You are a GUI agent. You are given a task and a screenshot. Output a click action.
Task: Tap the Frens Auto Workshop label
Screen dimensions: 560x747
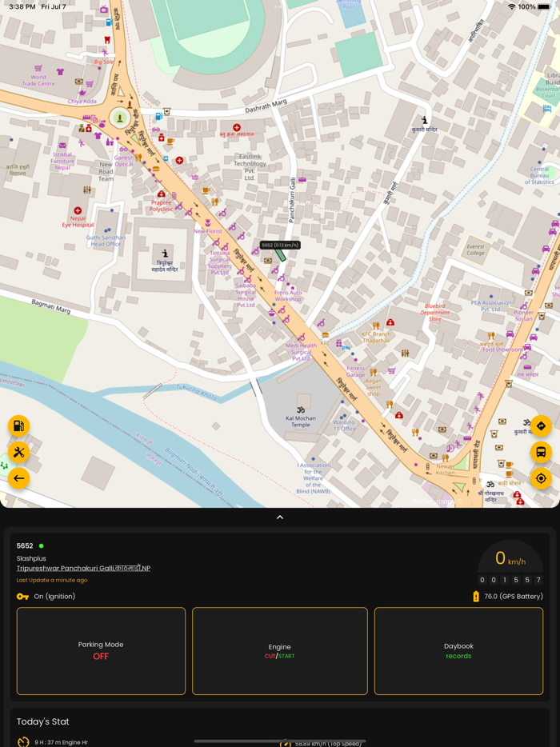tap(288, 296)
